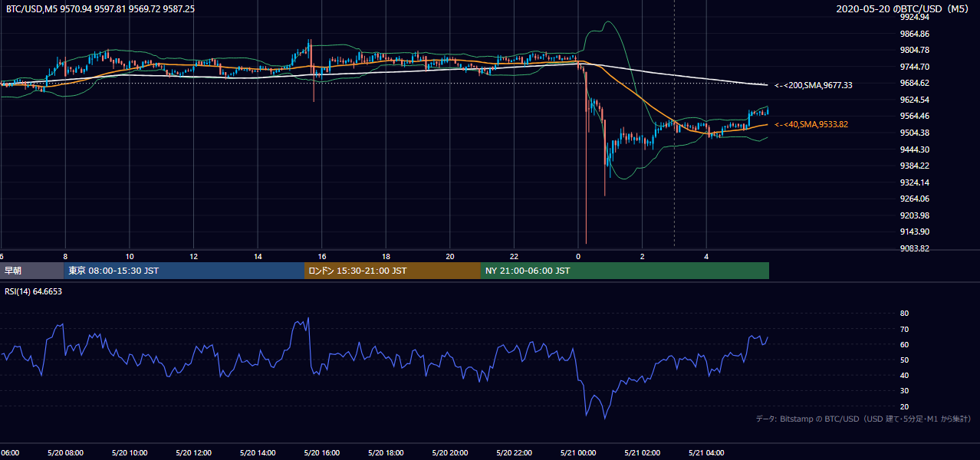Click price axis value 9924.94
The width and height of the screenshot is (980, 460).
(x=915, y=17)
